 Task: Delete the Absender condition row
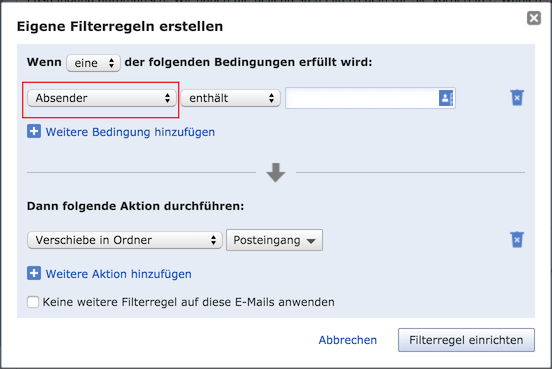517,98
